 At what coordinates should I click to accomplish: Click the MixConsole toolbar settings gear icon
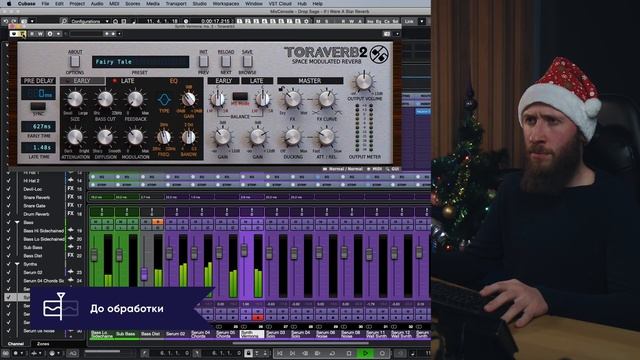click(307, 21)
